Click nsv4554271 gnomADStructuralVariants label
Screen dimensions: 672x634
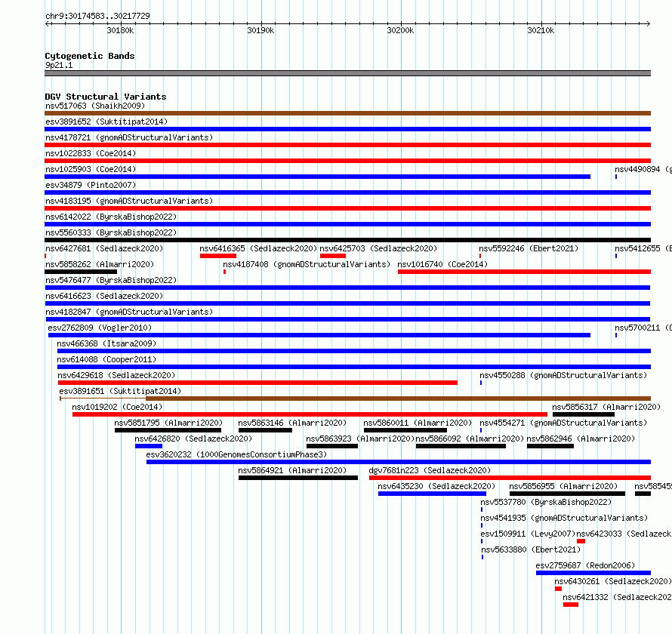click(563, 423)
